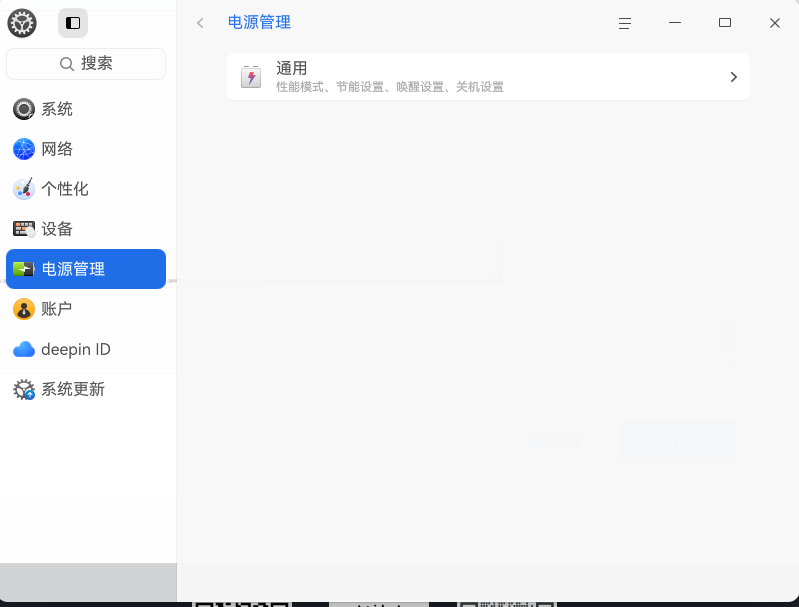This screenshot has width=799, height=607.
Task: Click the 性能模式、节能设置 description text
Action: (x=390, y=87)
